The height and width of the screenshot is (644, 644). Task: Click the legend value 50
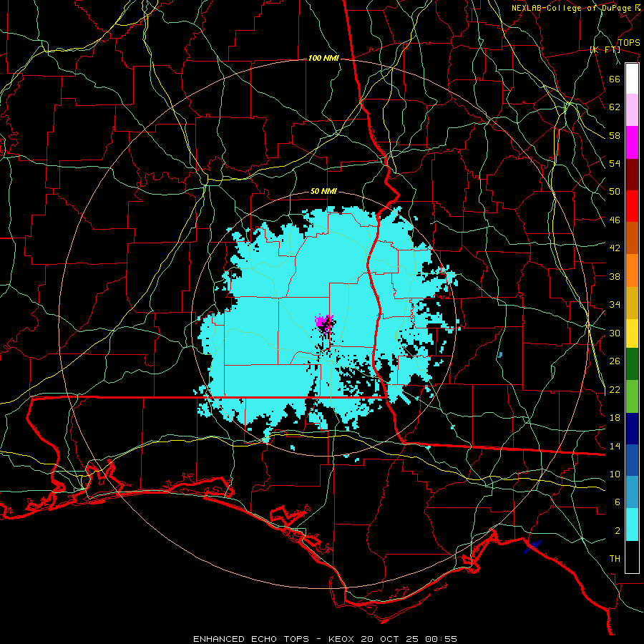click(x=615, y=192)
